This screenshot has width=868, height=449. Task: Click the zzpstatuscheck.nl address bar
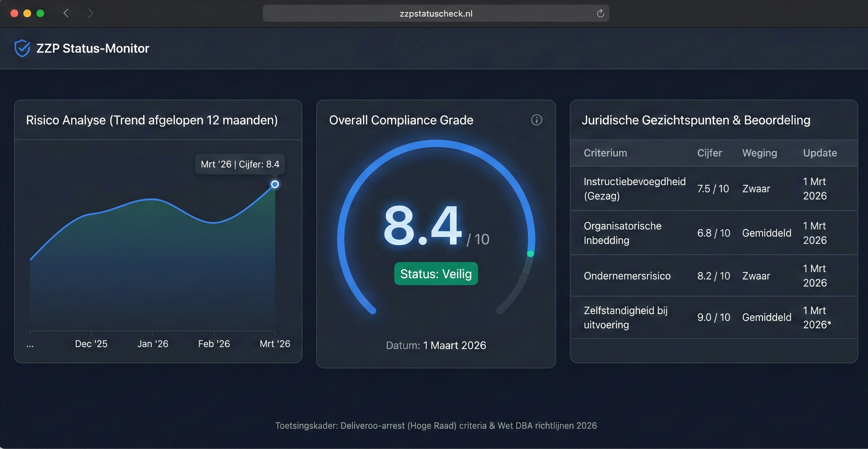436,13
